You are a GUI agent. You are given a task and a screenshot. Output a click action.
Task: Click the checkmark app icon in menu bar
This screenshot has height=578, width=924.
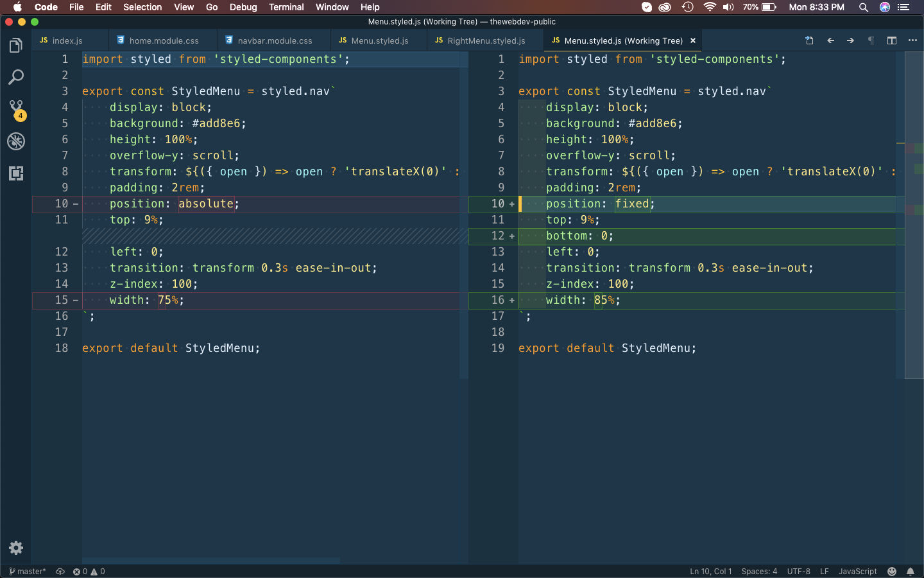pos(647,7)
